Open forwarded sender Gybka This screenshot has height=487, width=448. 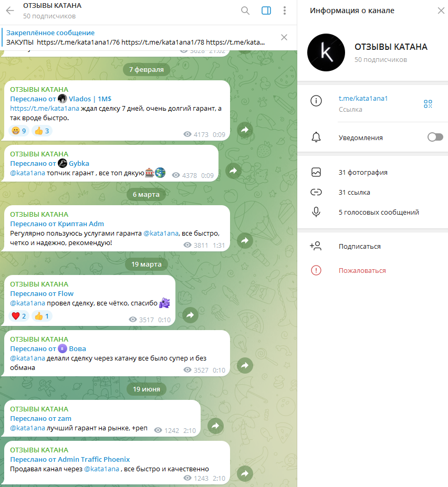click(x=79, y=163)
